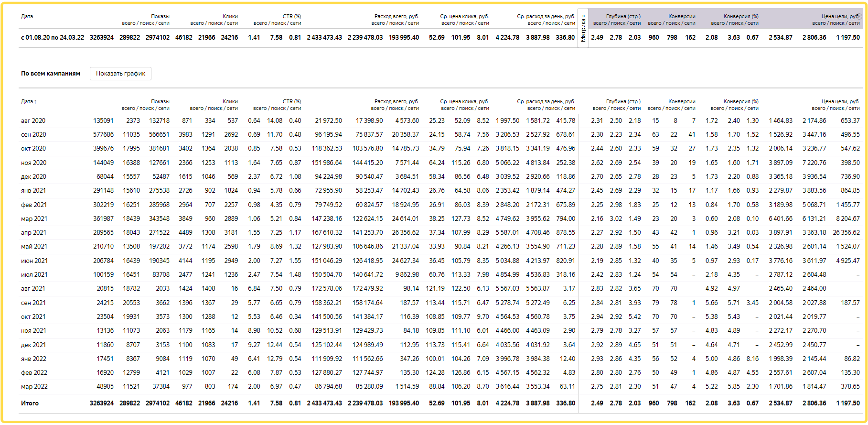Select the мар 2022 row date
Screen dimensions: 868x425
tap(34, 387)
